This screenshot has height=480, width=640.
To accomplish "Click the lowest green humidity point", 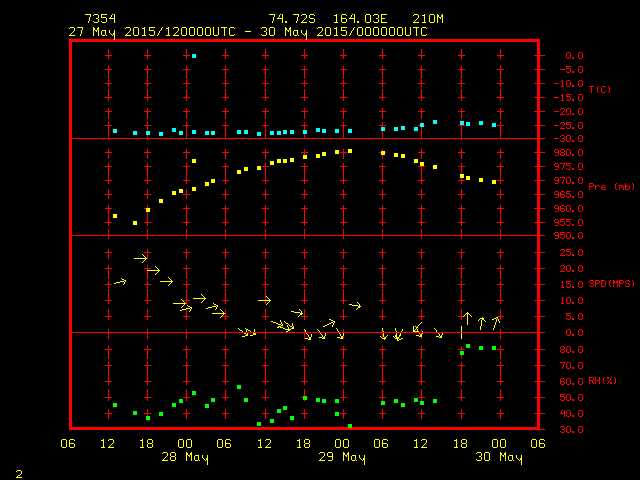I will pos(350,426).
